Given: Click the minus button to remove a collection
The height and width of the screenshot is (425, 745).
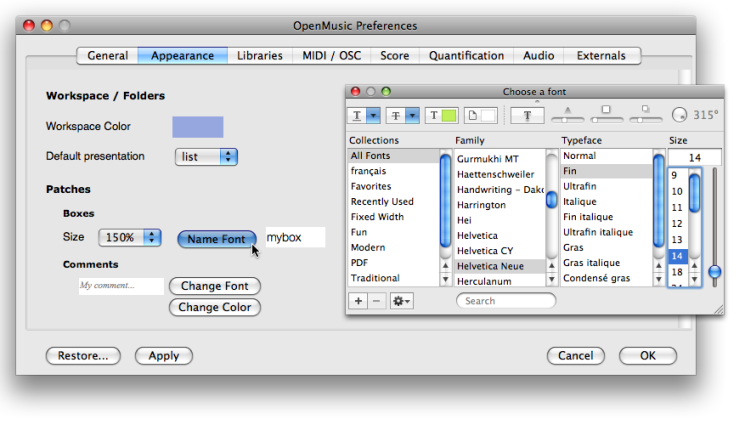Looking at the screenshot, I should click(376, 300).
